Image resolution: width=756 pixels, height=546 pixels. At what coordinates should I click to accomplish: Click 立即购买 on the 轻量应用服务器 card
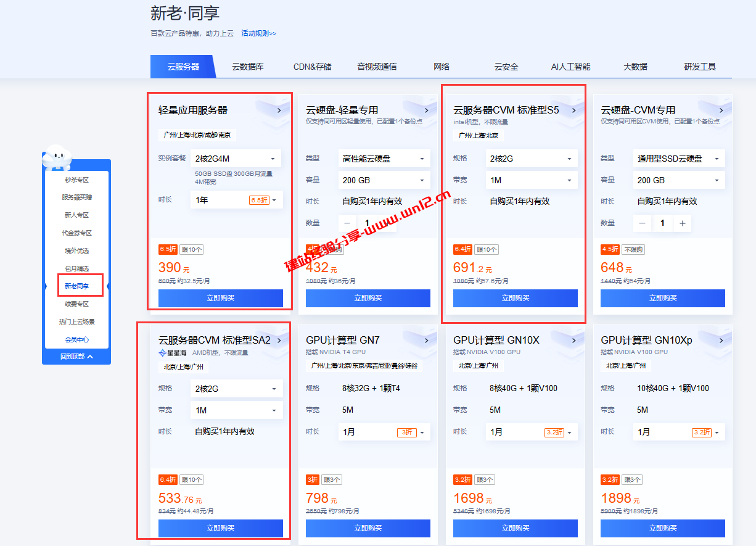coord(220,298)
